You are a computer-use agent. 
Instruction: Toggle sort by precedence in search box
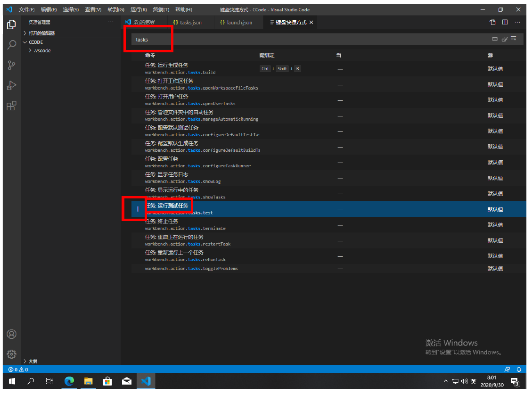tap(504, 39)
